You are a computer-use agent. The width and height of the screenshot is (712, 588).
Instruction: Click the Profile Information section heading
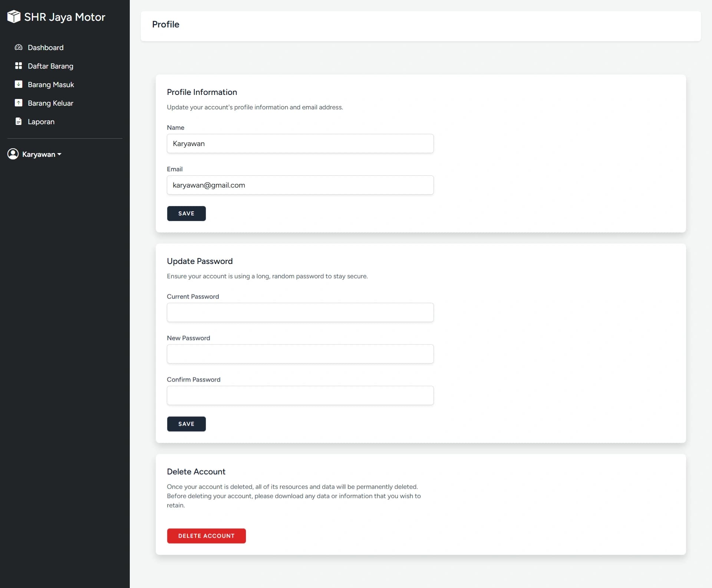point(202,92)
